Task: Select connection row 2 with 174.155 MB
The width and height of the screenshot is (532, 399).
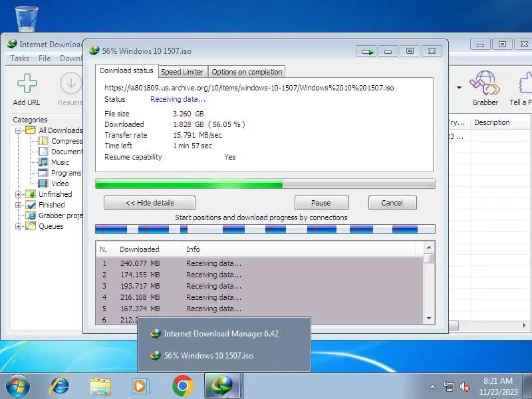Action: click(260, 275)
